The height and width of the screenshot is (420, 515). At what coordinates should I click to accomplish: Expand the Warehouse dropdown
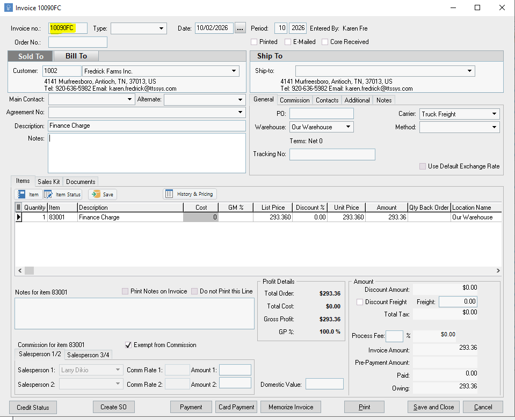coord(348,127)
